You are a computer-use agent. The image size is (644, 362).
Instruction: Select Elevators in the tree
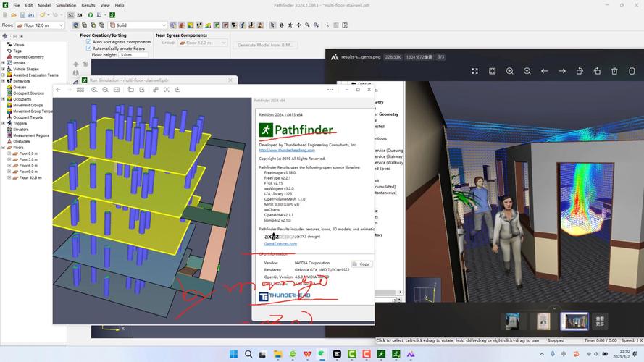pos(20,130)
